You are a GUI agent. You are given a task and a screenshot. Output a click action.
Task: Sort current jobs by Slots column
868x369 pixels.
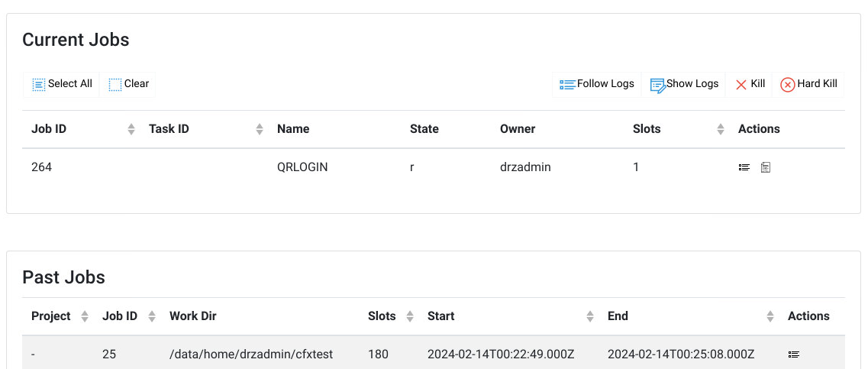pyautogui.click(x=720, y=129)
